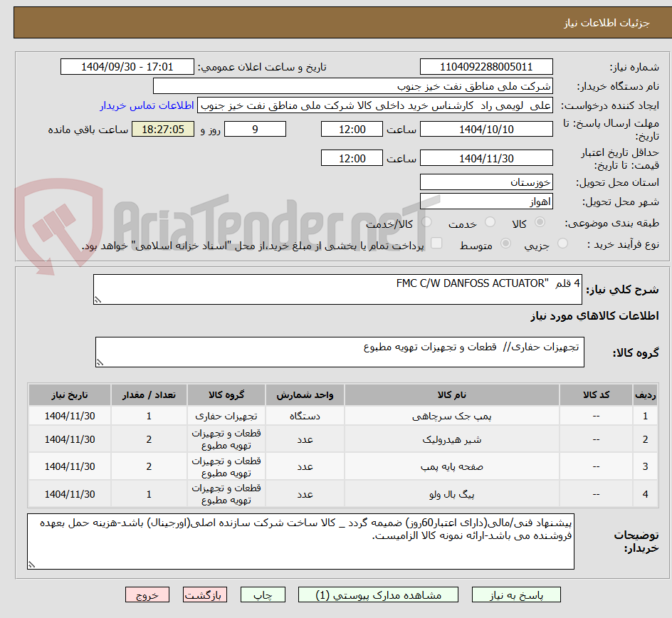Click the شماره نیاز number field
Image resolution: width=672 pixels, height=618 pixels.
point(486,67)
